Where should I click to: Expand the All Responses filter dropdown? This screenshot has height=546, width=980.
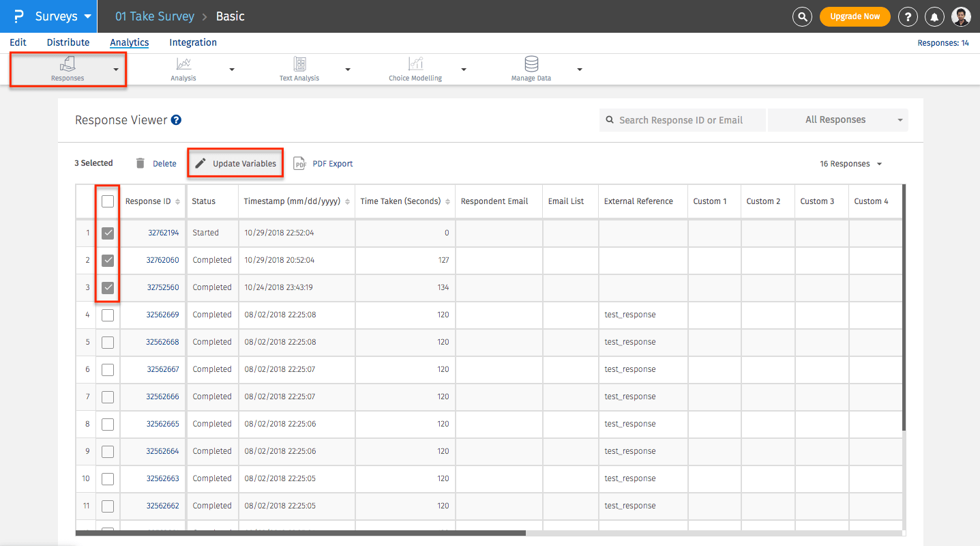coord(837,120)
